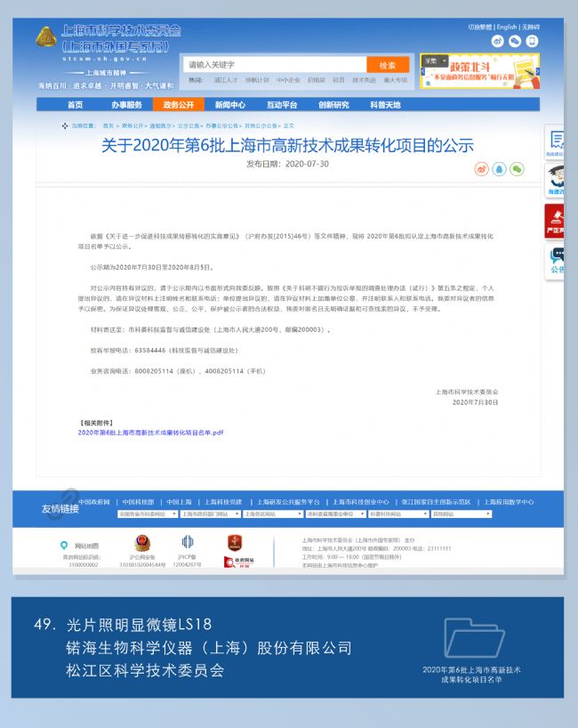Open the 公告 chat bubble sidebar icon
Viewport: 578px width, 728px height.
click(557, 259)
